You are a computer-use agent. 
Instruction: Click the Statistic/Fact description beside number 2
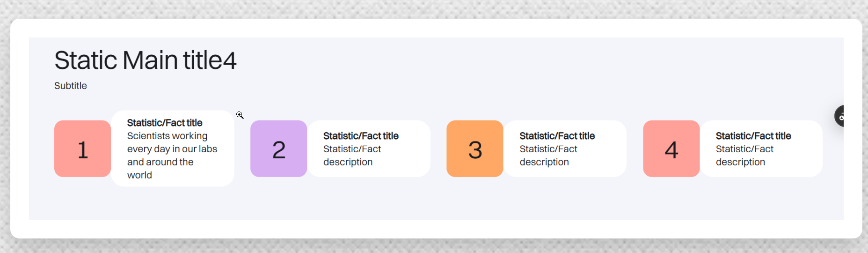352,156
